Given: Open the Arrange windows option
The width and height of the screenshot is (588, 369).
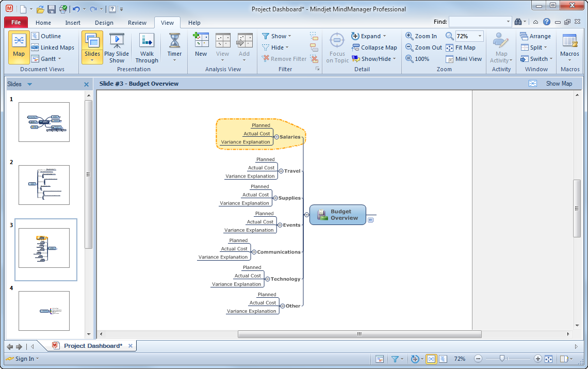Looking at the screenshot, I should [535, 36].
